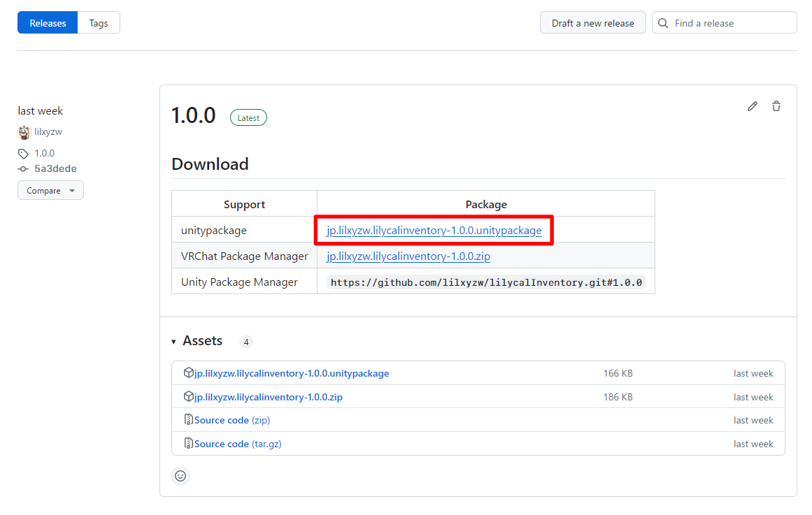Click the pencil edit release icon
The width and height of the screenshot is (812, 515).
(753, 106)
